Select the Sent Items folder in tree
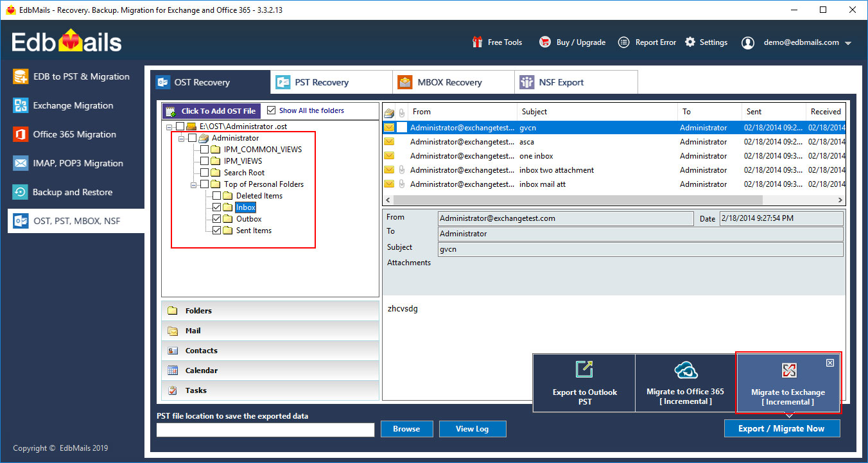Screen dimensions: 868x463 point(254,231)
